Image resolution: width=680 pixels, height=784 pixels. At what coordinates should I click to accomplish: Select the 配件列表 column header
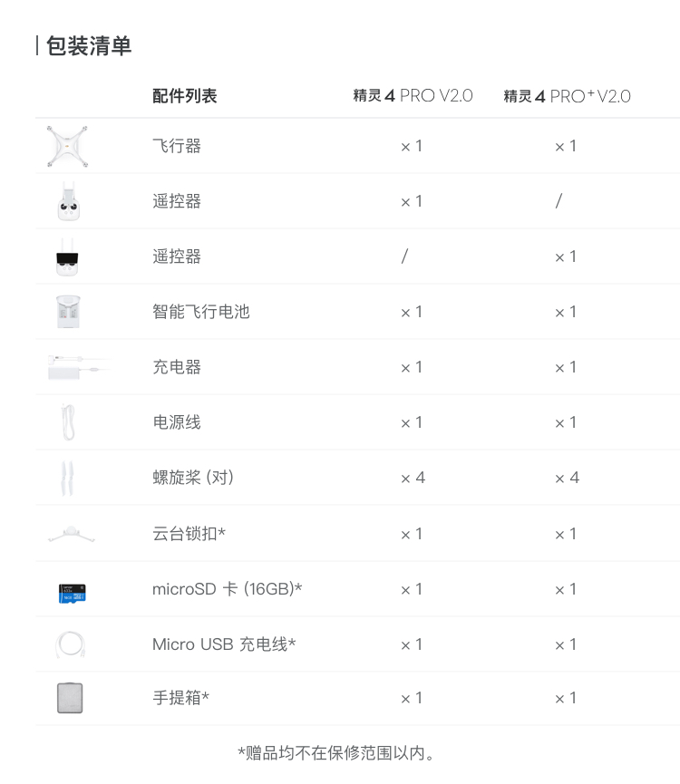[184, 96]
